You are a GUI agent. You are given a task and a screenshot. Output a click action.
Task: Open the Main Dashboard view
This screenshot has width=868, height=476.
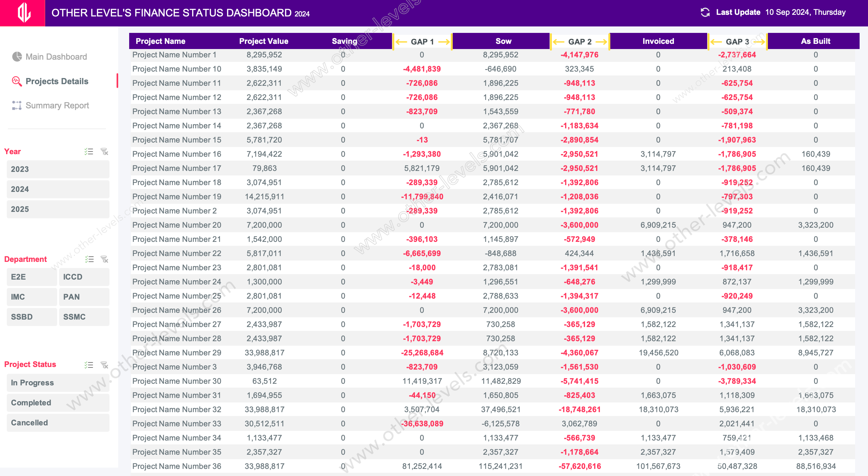tap(56, 57)
